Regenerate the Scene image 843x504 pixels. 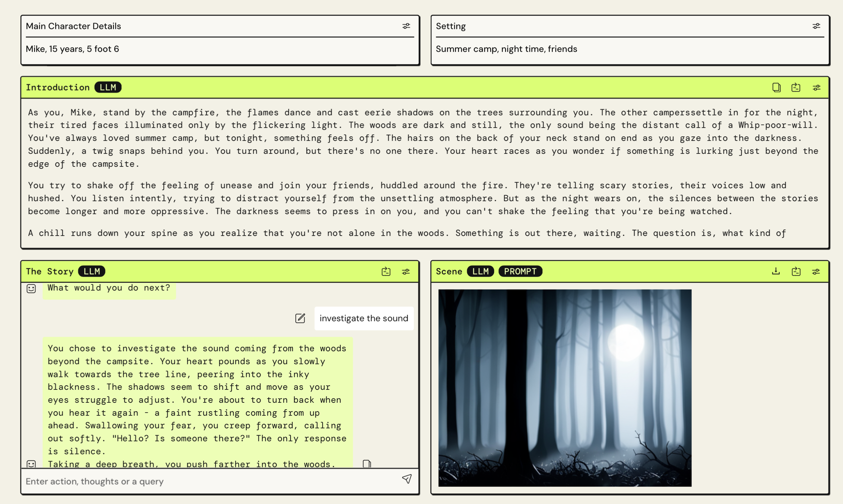(796, 271)
